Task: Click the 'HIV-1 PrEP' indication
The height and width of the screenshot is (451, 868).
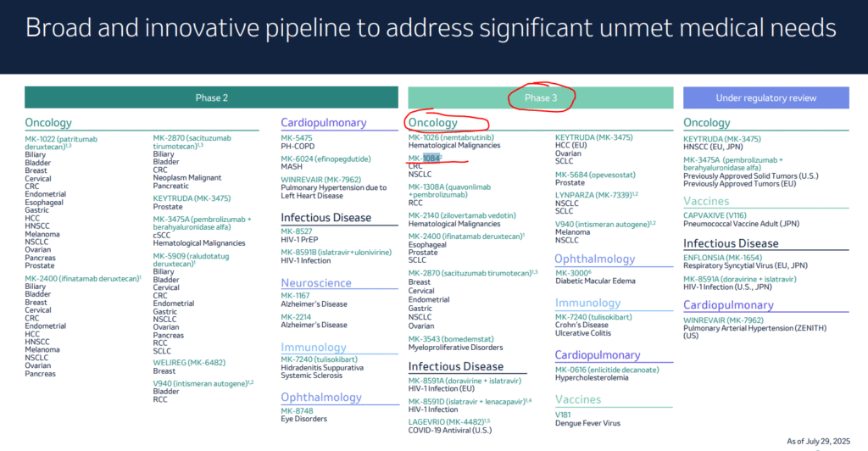Action: 299,240
